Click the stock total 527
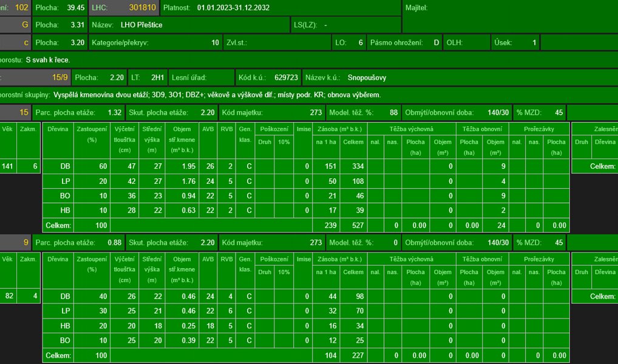618x364 pixels. [358, 225]
